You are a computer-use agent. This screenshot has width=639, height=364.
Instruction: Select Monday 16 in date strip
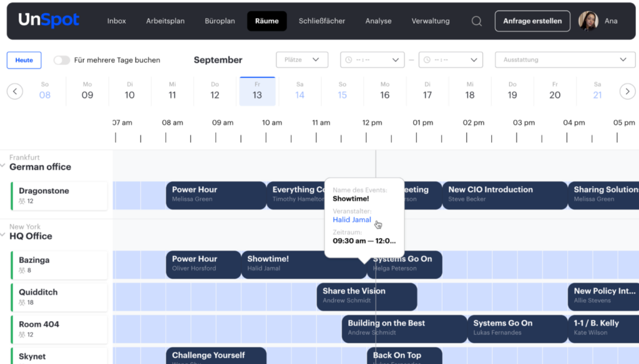[384, 91]
